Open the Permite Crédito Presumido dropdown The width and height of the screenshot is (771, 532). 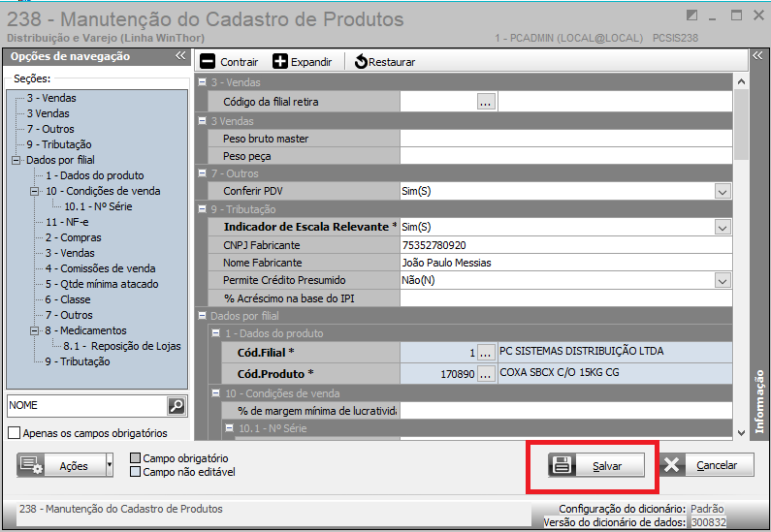723,281
